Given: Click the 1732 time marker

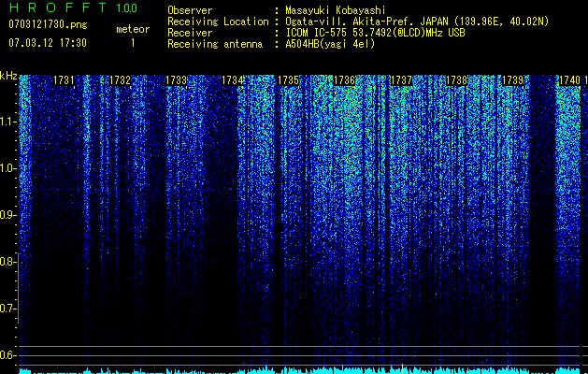Looking at the screenshot, I should tap(120, 80).
